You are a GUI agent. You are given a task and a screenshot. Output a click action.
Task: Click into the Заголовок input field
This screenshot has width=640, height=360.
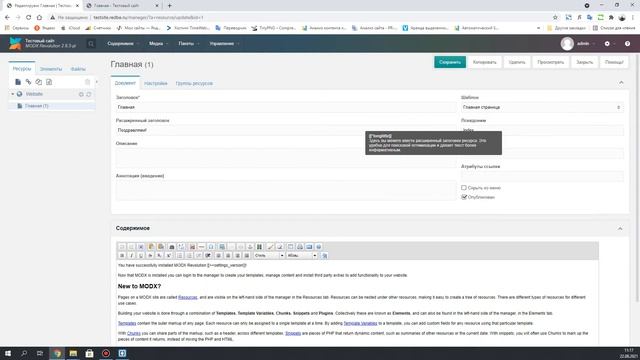(x=286, y=107)
